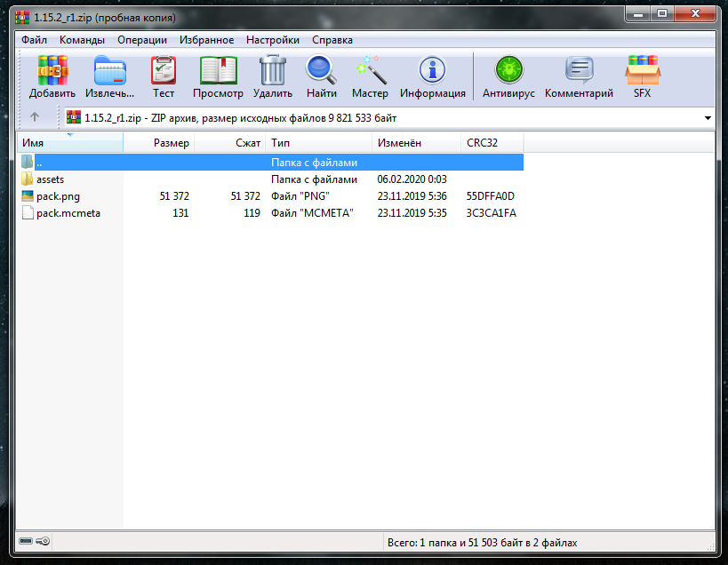Image resolution: width=728 pixels, height=565 pixels.
Task: Click the 55DFFA0D CRC32 value
Action: [491, 196]
